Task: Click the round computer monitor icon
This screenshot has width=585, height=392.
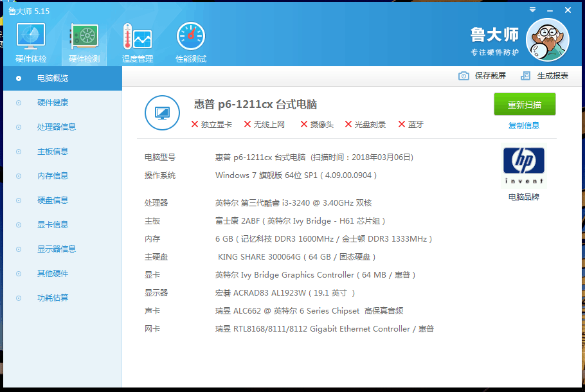Action: [x=162, y=112]
